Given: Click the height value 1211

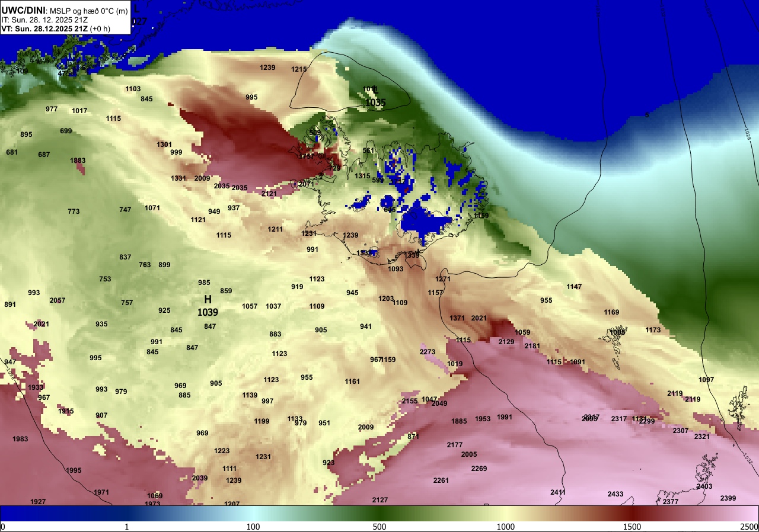Looking at the screenshot, I should tap(275, 229).
